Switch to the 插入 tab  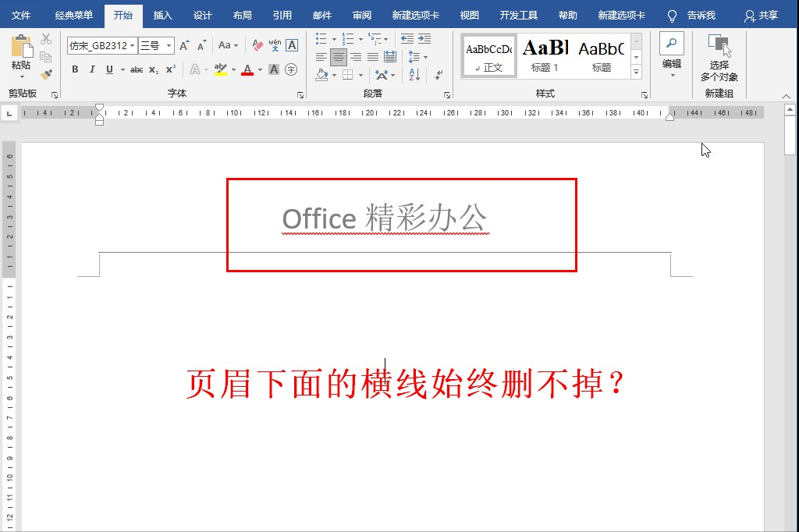click(162, 16)
